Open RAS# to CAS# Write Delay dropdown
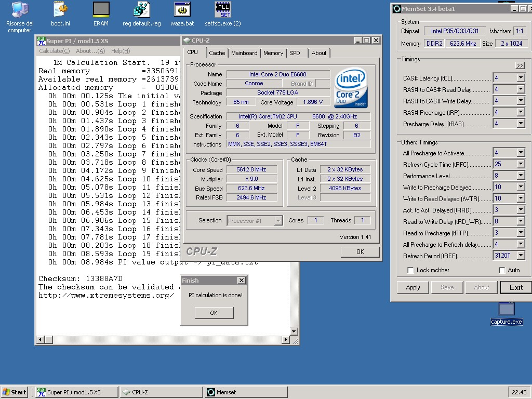This screenshot has height=399, width=532. (521, 101)
